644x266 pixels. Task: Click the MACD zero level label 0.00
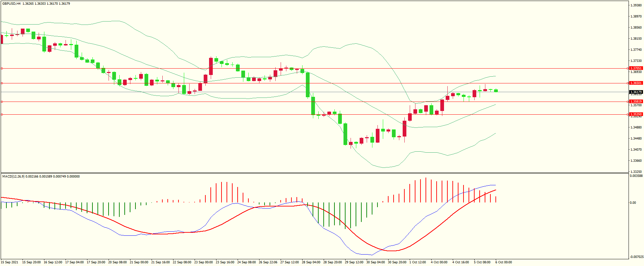pyautogui.click(x=633, y=203)
